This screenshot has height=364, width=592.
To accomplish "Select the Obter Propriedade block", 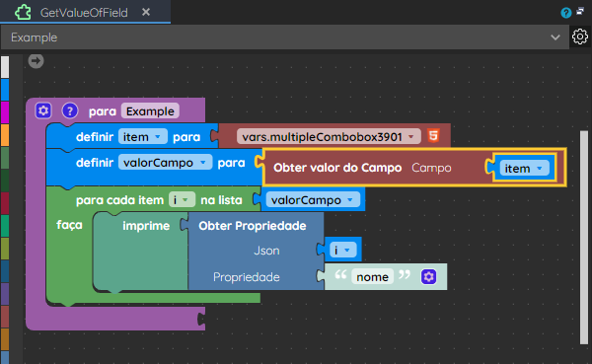I will (x=253, y=226).
